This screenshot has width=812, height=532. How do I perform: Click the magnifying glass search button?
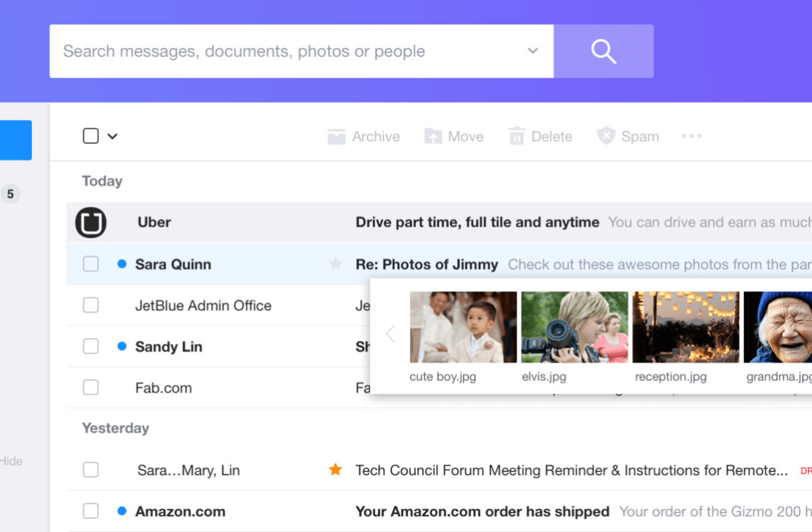[603, 51]
